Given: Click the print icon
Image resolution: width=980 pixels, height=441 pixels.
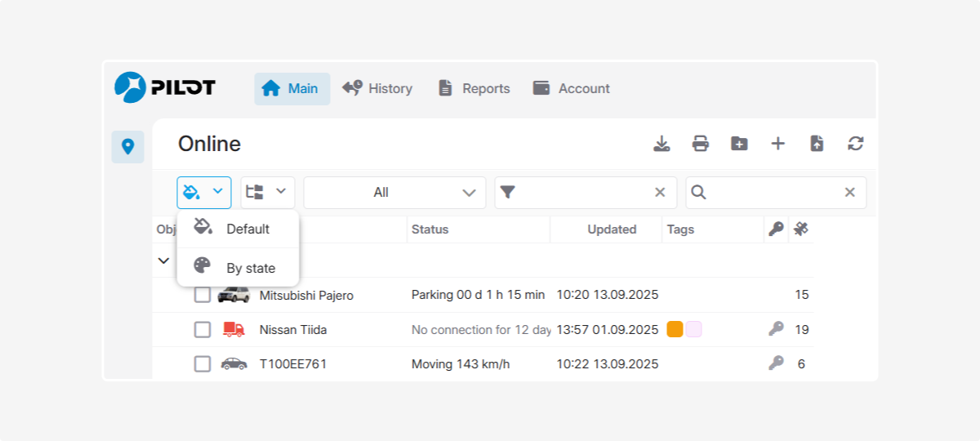Looking at the screenshot, I should point(700,144).
